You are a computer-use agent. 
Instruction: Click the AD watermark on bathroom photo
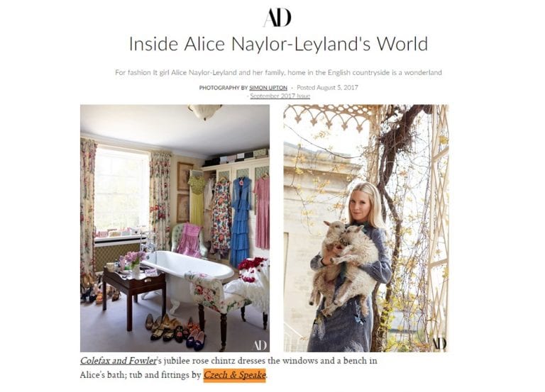[260, 345]
